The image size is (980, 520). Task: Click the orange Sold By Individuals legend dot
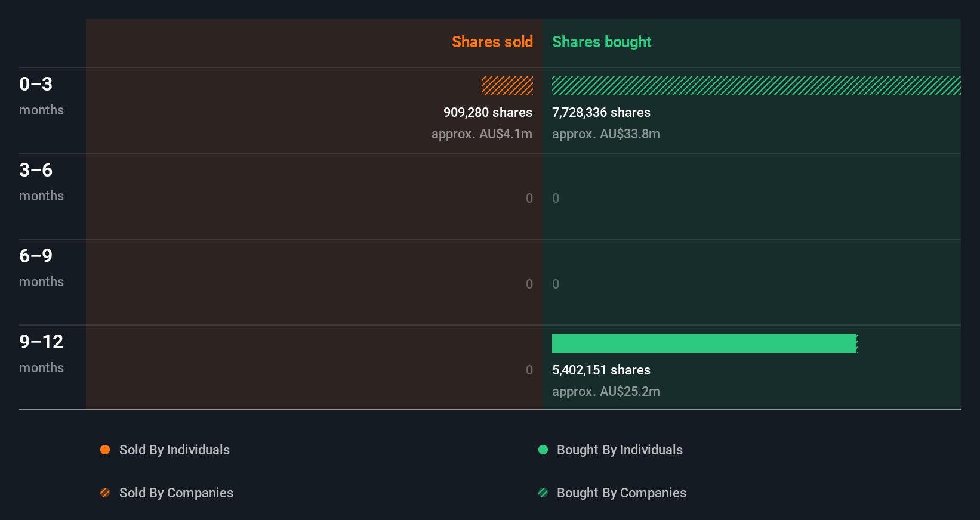(105, 450)
